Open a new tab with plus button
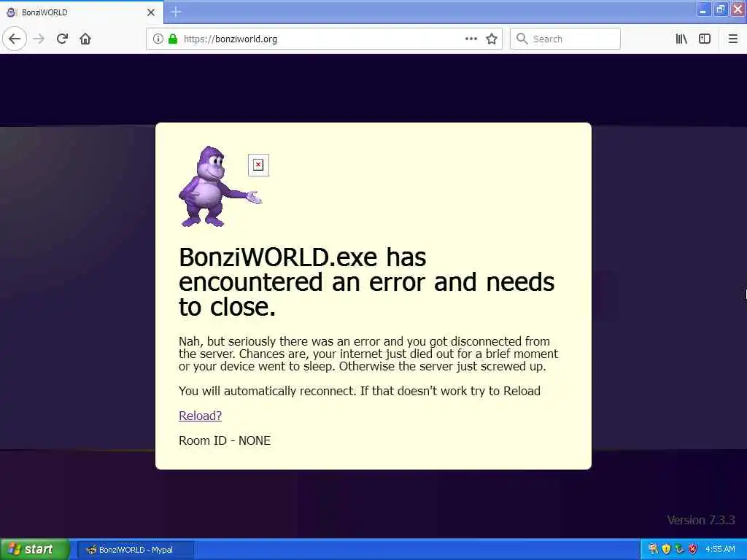Screen dimensions: 747x560 click(176, 12)
